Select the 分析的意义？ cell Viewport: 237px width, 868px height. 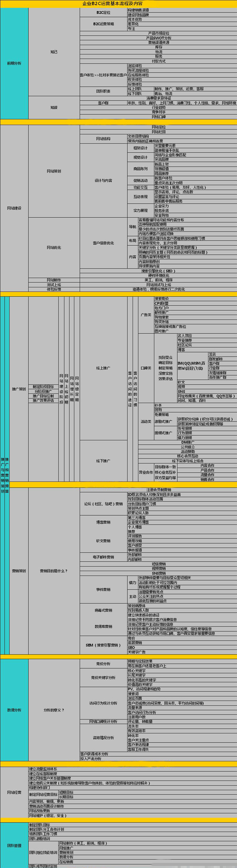(x=54, y=710)
